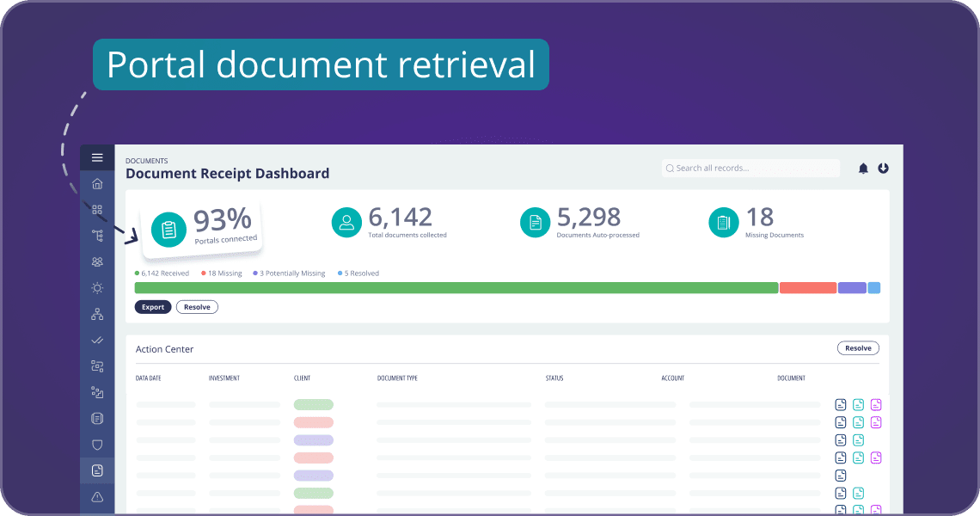Open the warning triangle icon at sidebar bottom

pyautogui.click(x=97, y=496)
